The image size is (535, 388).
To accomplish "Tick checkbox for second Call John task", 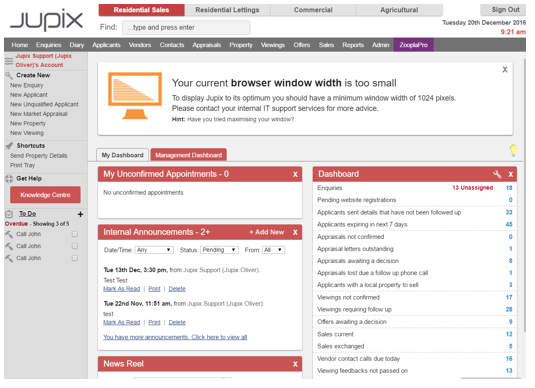I will (75, 246).
